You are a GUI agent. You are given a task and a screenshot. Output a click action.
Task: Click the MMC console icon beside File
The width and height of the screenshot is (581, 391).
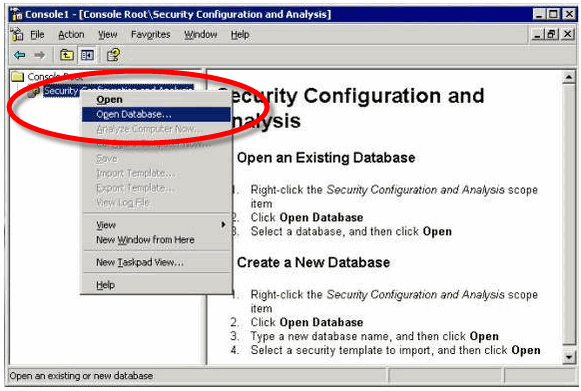[x=17, y=34]
